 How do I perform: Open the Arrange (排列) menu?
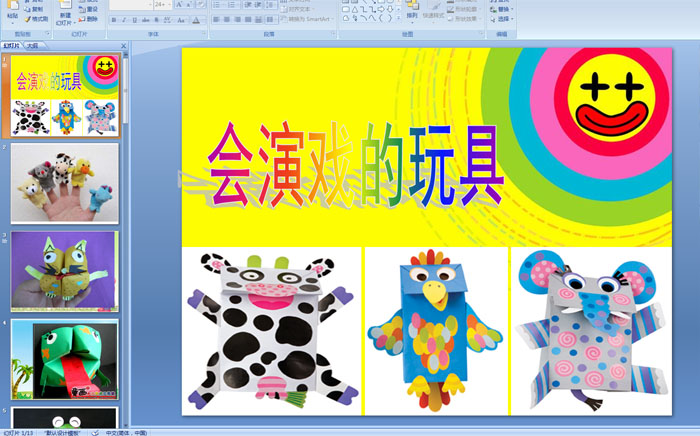pos(412,11)
